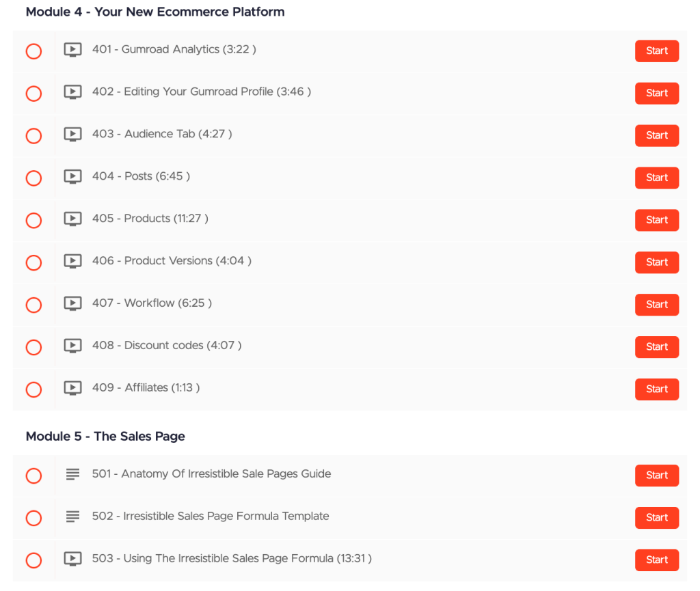Select the Module 4 section heading
The width and height of the screenshot is (700, 591).
click(x=155, y=12)
